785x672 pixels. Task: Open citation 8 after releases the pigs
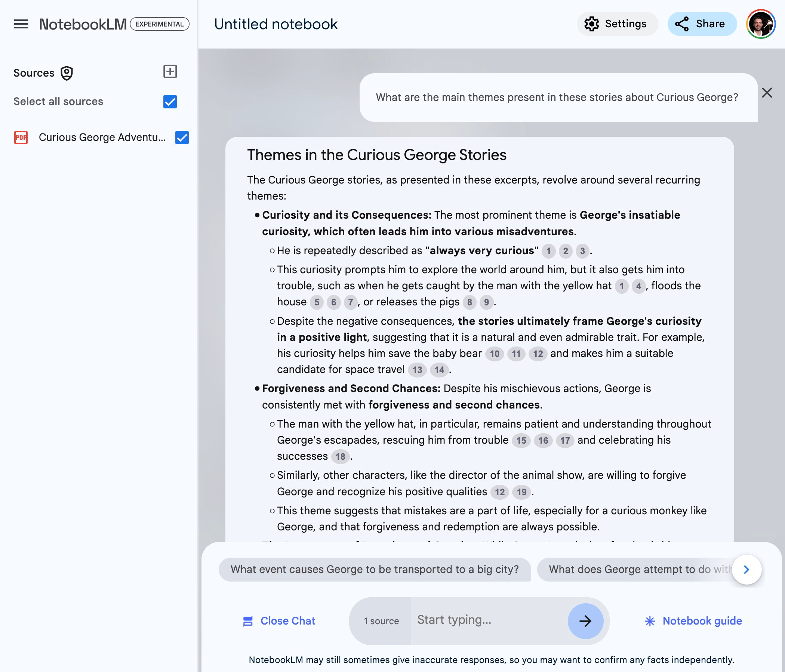pyautogui.click(x=470, y=302)
